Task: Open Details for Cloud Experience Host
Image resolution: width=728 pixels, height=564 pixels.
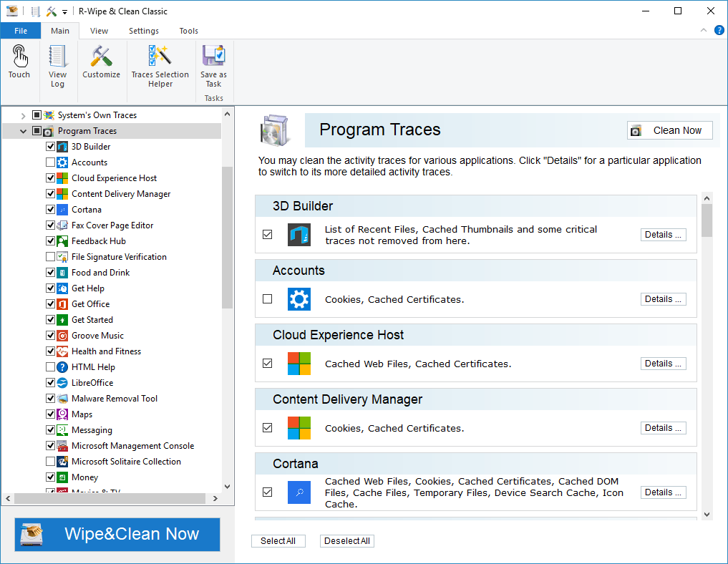Action: point(663,364)
